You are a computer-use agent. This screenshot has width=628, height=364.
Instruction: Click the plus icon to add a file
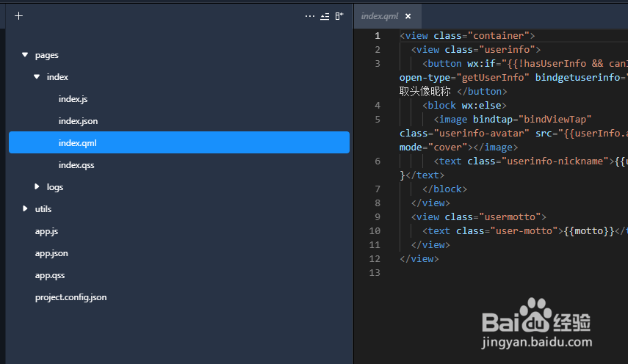click(19, 16)
